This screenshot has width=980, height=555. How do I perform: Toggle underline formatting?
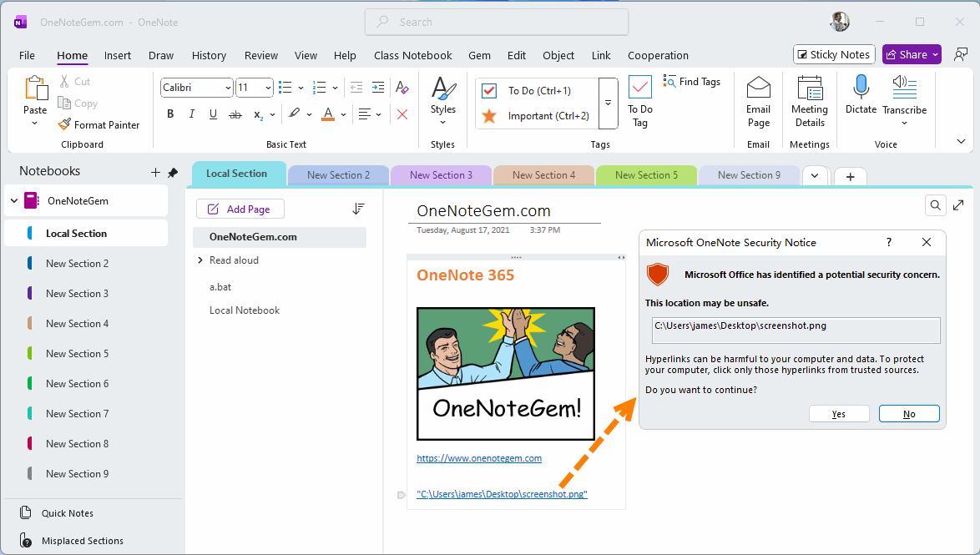tap(213, 114)
